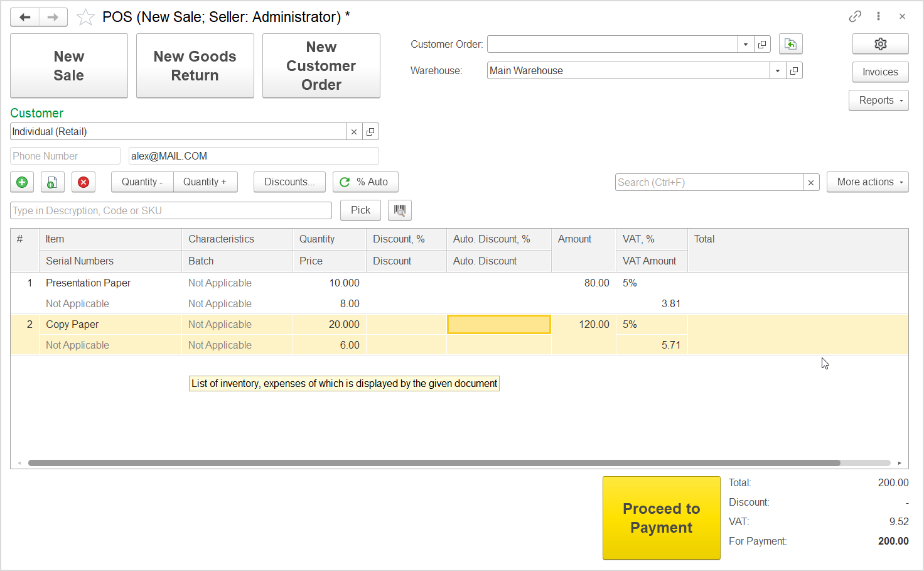This screenshot has height=571, width=924.
Task: Copy link to this form via chain icon
Action: click(x=855, y=16)
